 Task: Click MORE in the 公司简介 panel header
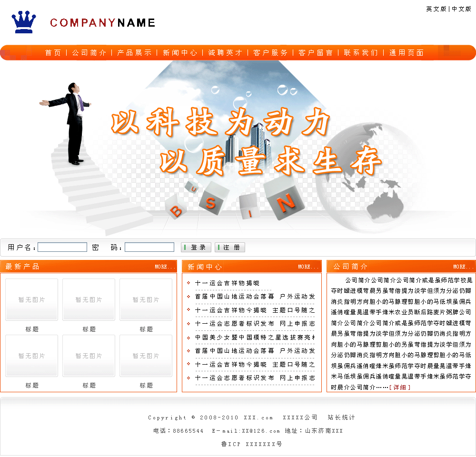463,267
